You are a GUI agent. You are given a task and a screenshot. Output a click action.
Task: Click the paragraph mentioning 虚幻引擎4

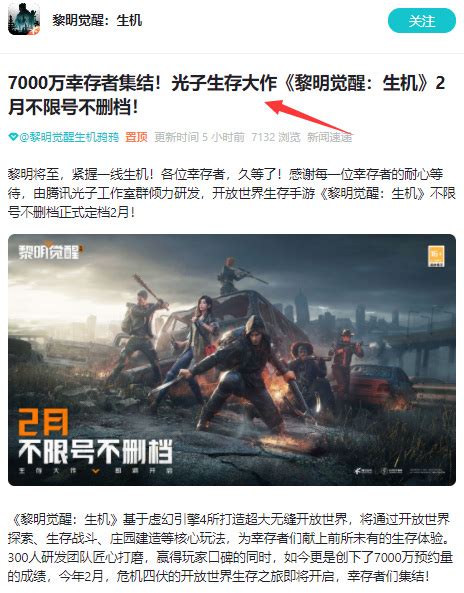tap(230, 548)
